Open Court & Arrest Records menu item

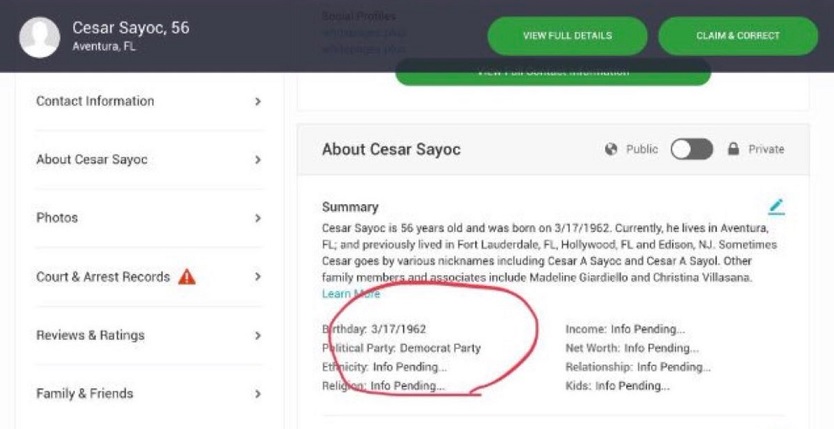(x=149, y=276)
